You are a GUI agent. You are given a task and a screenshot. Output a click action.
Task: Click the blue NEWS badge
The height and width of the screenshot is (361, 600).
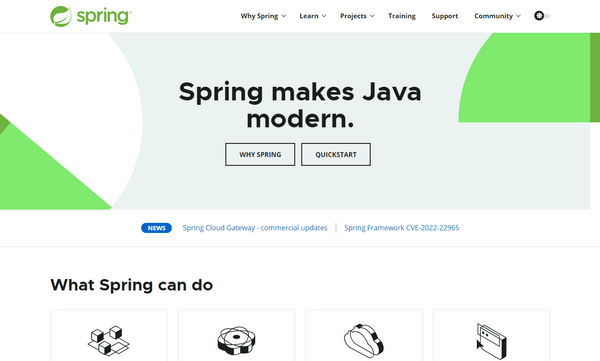point(157,228)
